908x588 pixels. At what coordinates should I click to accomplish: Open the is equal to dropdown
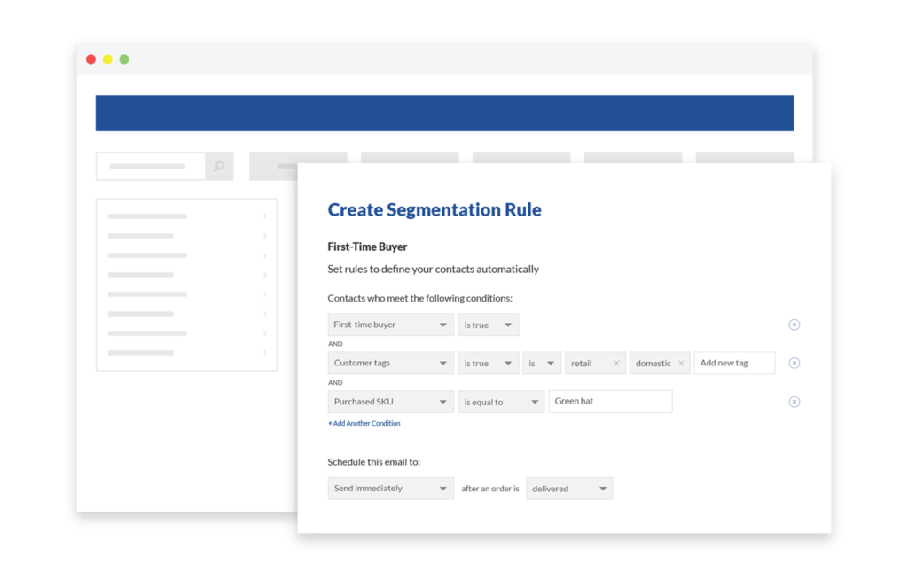(501, 402)
